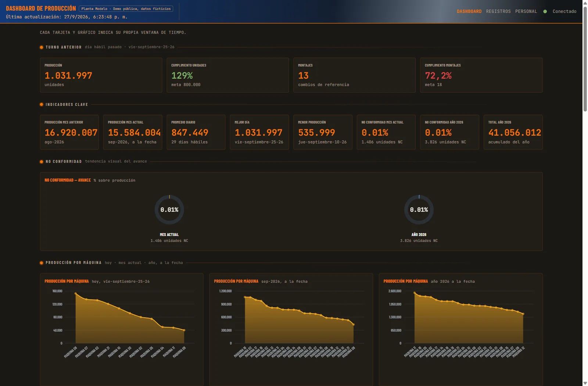Click the Montajes value 13

(303, 75)
